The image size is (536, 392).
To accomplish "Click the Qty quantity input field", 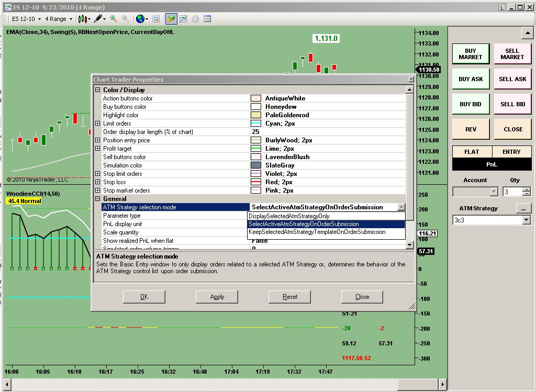I will coord(512,192).
